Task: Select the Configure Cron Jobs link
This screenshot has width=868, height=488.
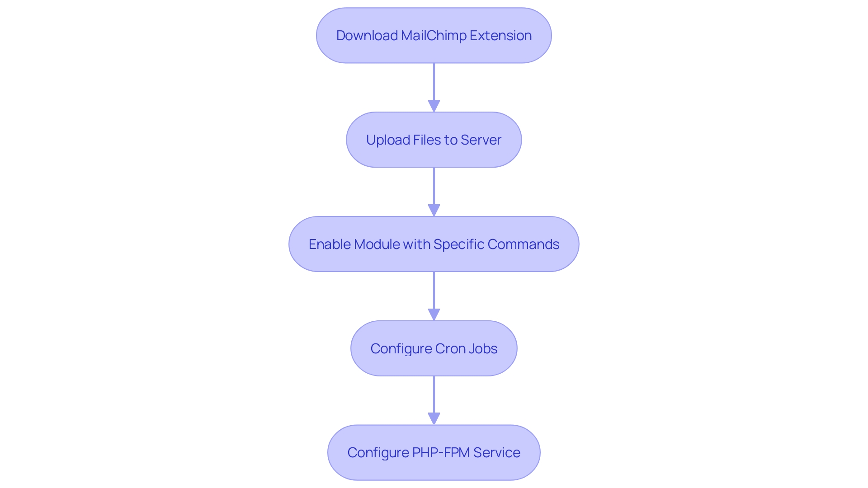Action: tap(434, 348)
